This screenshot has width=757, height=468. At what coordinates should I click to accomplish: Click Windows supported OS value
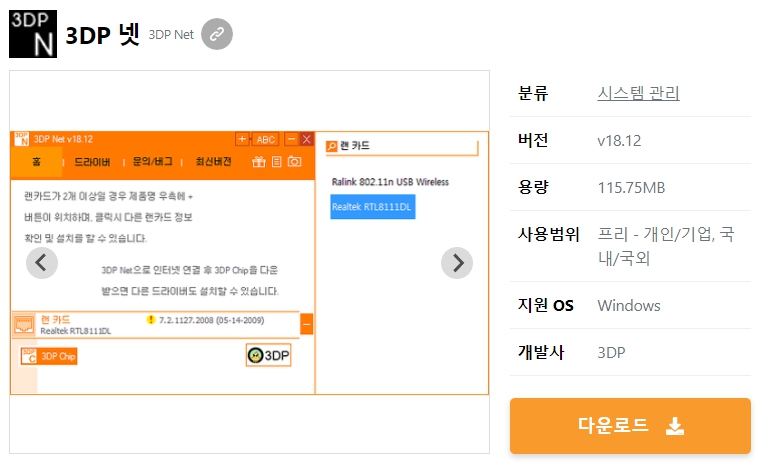click(629, 305)
